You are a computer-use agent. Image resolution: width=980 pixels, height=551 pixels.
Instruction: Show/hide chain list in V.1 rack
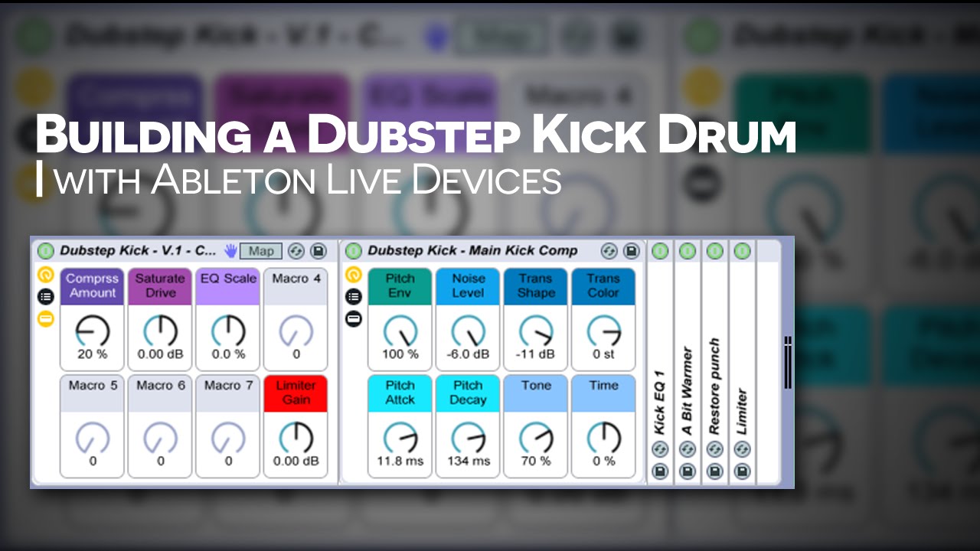click(45, 297)
